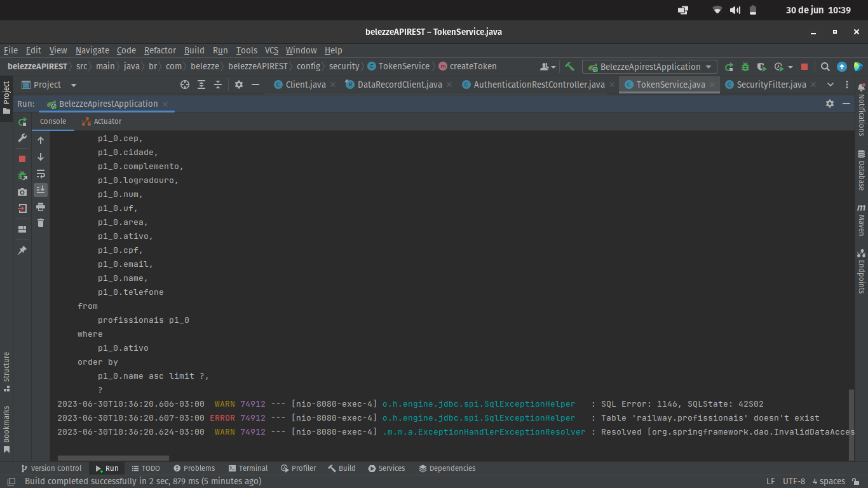Viewport: 868px width, 488px height.
Task: Expand all in Project panel
Action: point(201,85)
